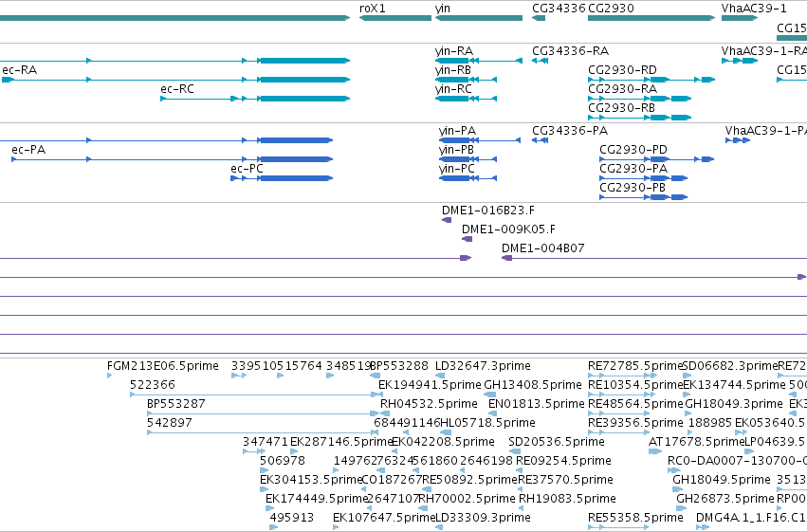Select CG2930-PD protein label
Screen dimensions: 807x532
click(x=633, y=150)
